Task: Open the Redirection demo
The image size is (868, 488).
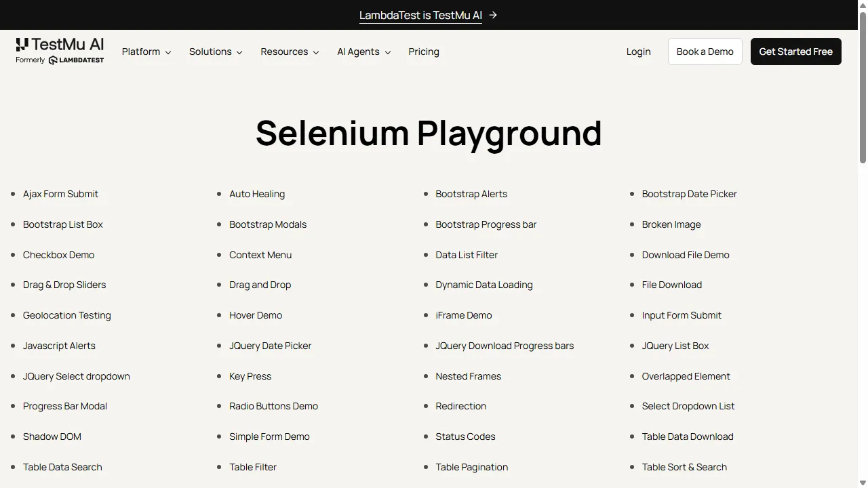Action: coord(460,406)
